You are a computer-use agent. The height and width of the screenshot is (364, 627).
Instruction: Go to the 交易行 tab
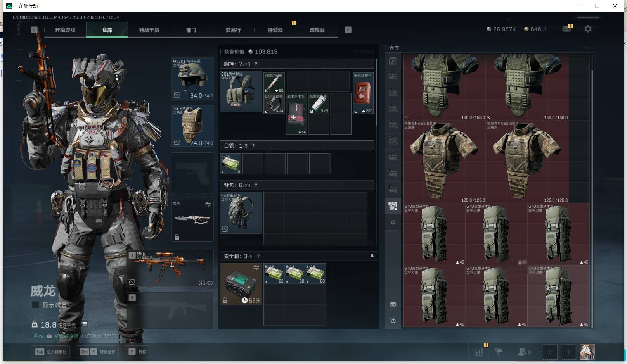tap(233, 30)
